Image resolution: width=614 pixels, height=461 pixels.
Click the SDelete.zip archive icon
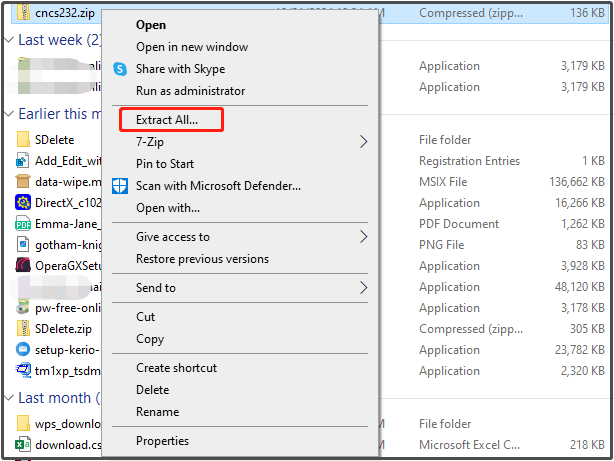click(x=23, y=329)
